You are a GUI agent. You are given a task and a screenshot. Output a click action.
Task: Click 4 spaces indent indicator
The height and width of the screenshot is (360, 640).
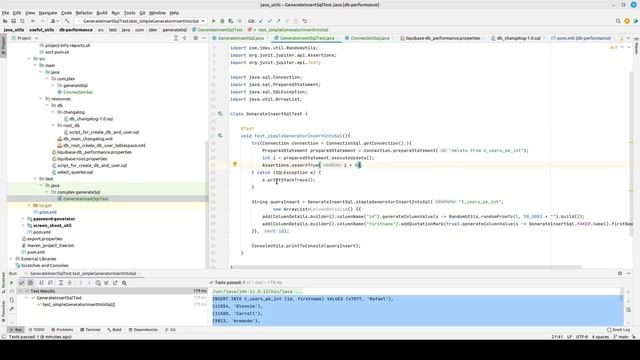tap(600, 337)
